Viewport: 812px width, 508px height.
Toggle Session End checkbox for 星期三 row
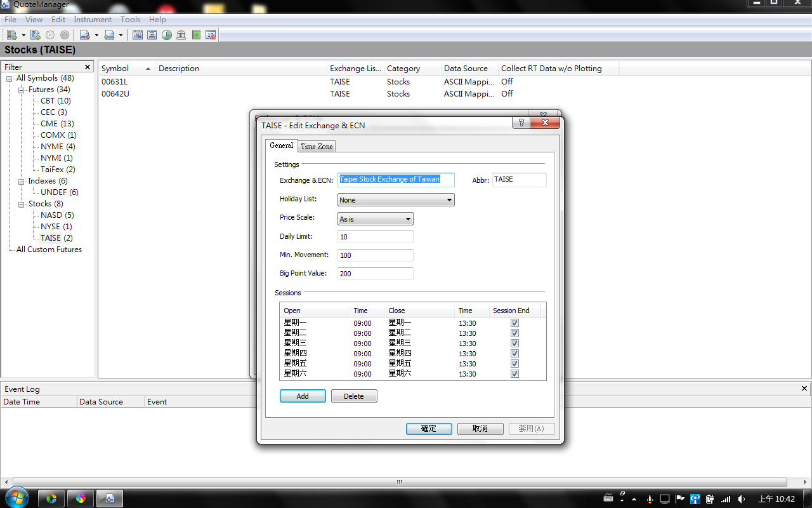tap(514, 344)
